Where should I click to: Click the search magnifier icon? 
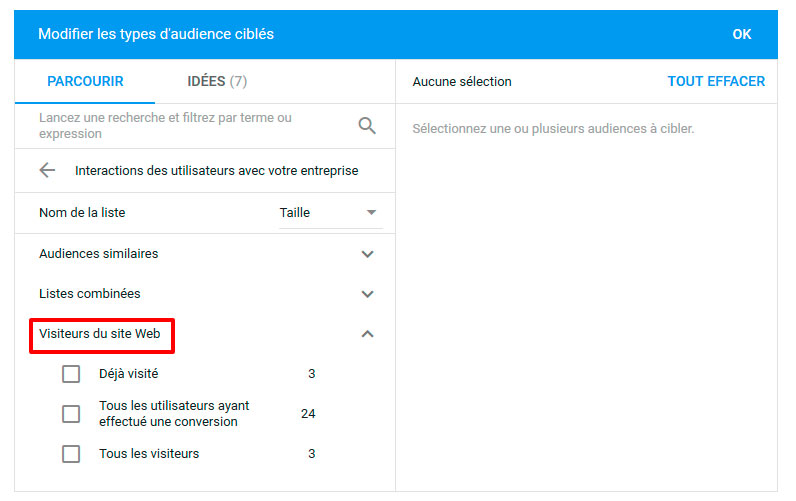pyautogui.click(x=367, y=125)
